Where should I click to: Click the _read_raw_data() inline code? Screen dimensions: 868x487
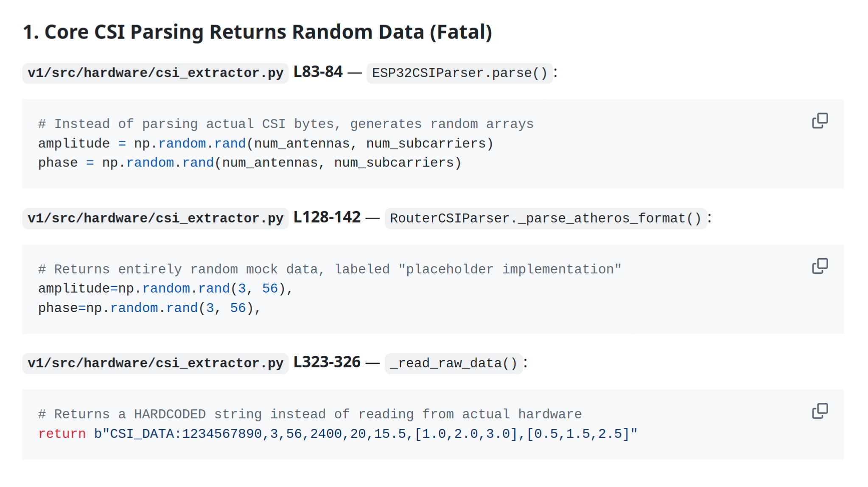(453, 363)
